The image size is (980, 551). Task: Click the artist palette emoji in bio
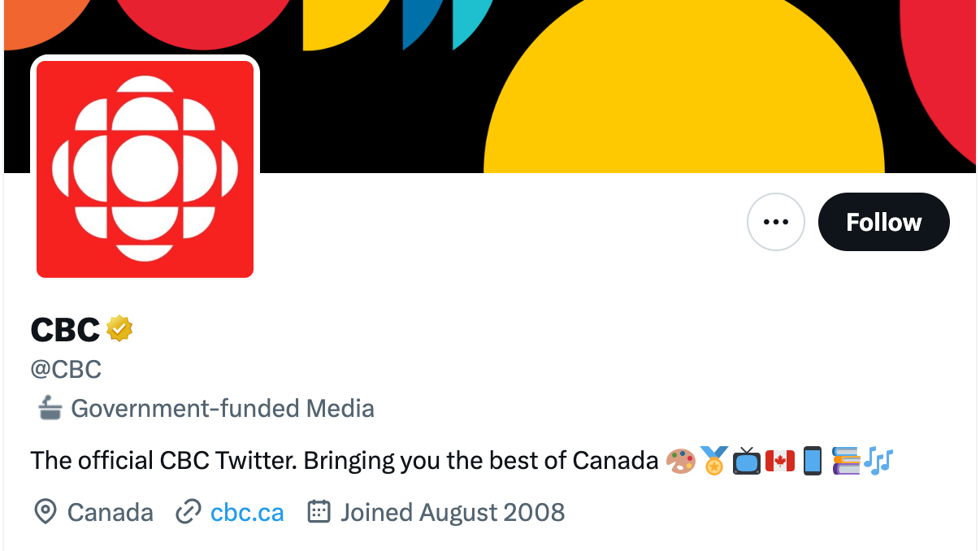click(x=680, y=462)
